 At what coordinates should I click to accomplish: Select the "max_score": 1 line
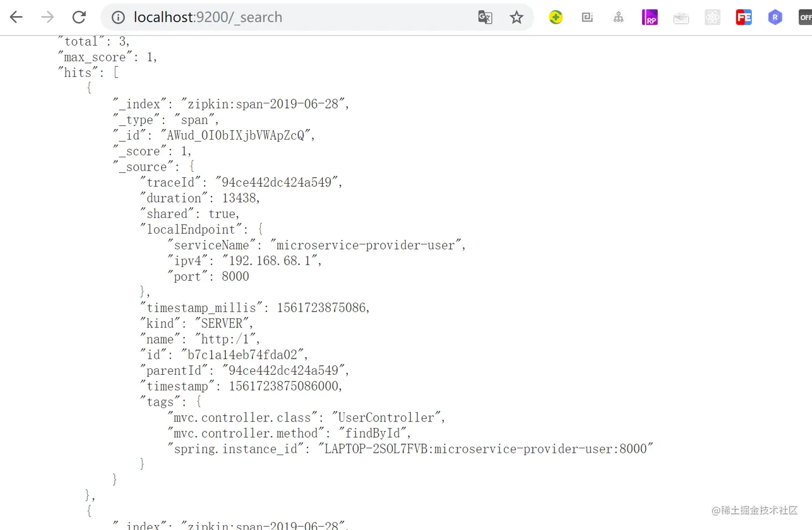click(x=107, y=57)
